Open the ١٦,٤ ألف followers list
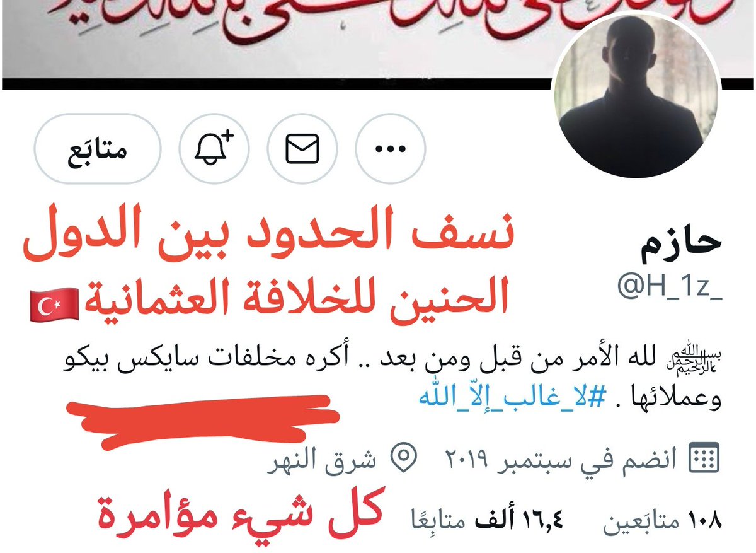The width and height of the screenshot is (756, 553). pyautogui.click(x=486, y=521)
